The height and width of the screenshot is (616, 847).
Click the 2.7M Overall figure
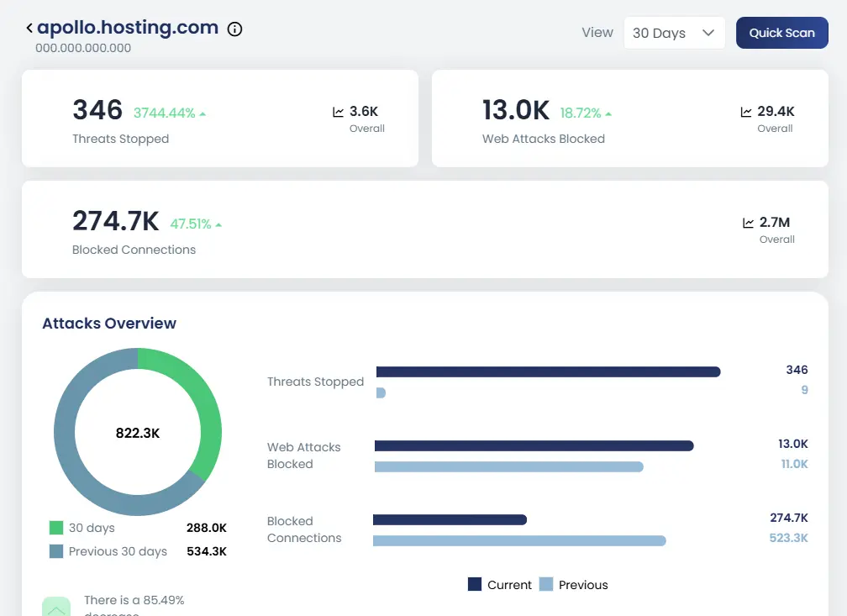tap(775, 222)
